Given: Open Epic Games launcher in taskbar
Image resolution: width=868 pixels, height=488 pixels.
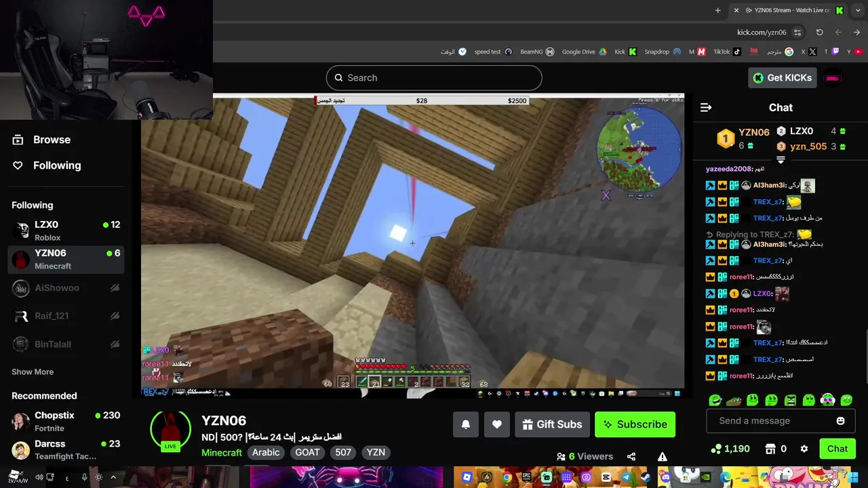Looking at the screenshot, I should (527, 478).
